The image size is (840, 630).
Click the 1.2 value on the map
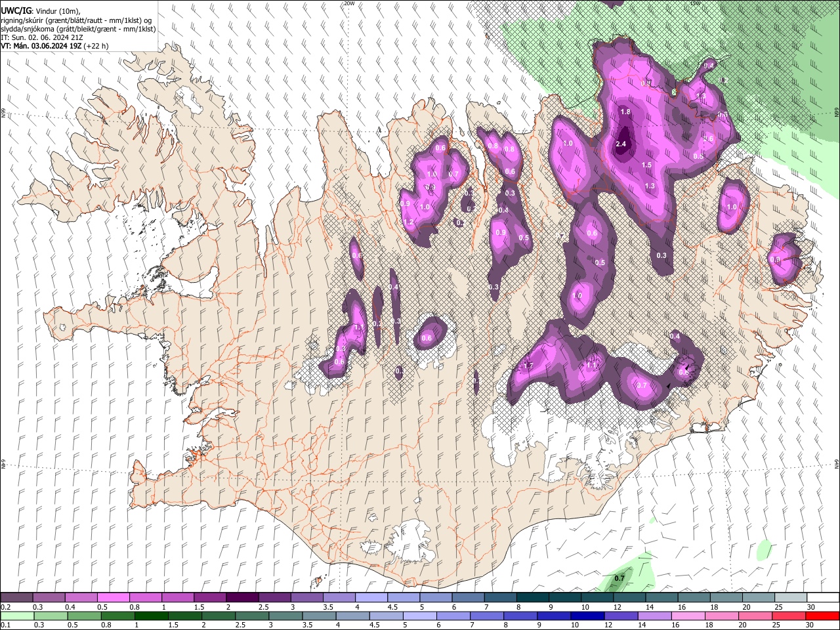tap(409, 222)
